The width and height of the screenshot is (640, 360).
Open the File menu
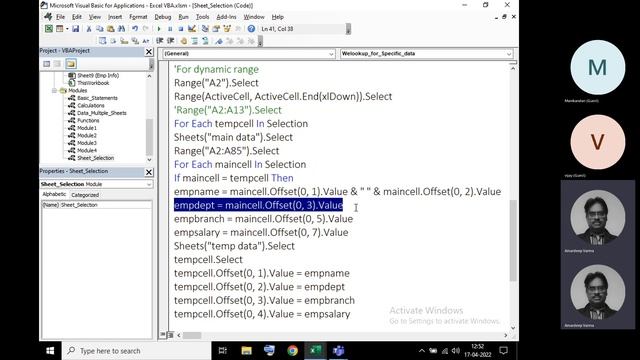pos(60,17)
